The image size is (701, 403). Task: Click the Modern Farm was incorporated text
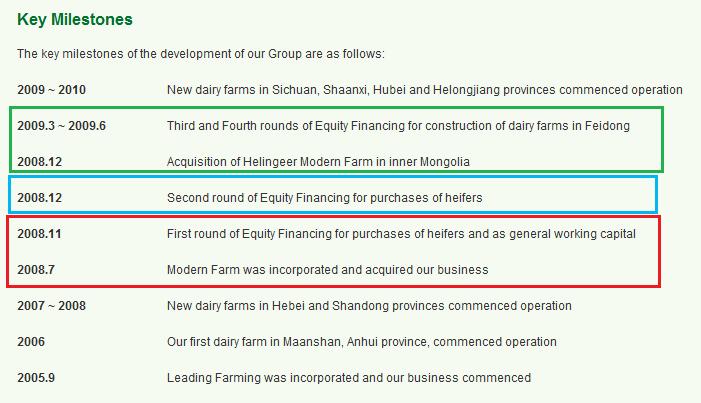(x=327, y=270)
